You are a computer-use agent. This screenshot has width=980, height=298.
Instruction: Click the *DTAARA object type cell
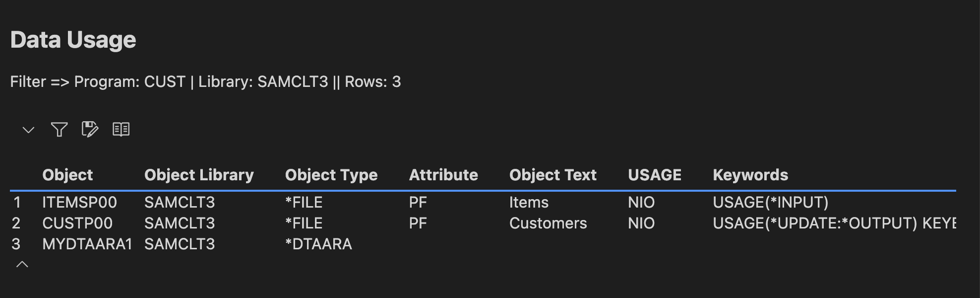click(x=318, y=244)
